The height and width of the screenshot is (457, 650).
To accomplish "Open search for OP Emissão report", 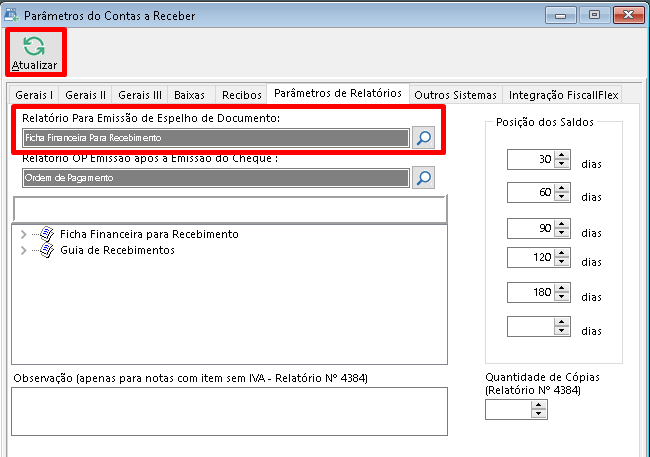I will click(423, 178).
